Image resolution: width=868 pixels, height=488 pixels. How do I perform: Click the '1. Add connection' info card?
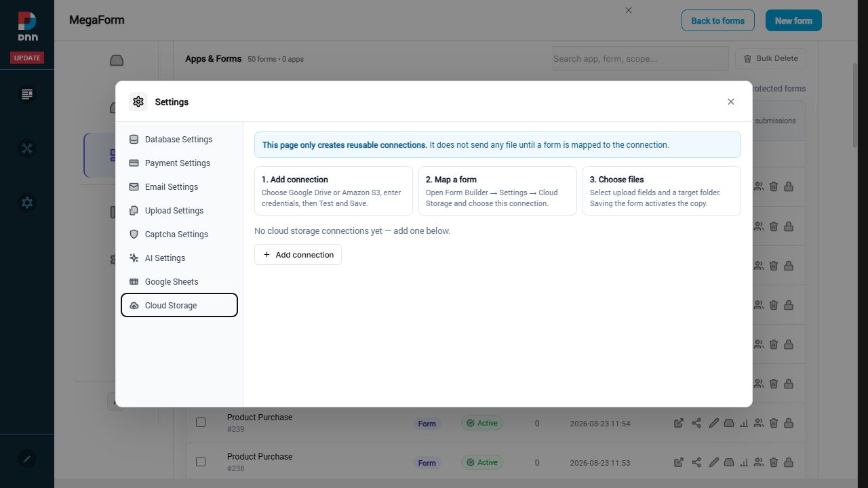334,190
